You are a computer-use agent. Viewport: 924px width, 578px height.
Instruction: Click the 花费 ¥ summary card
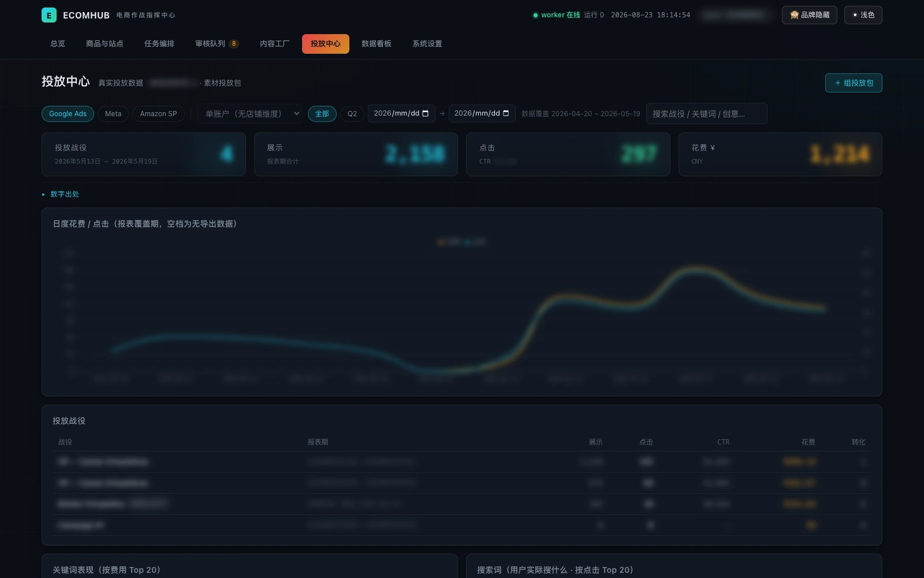coord(780,154)
